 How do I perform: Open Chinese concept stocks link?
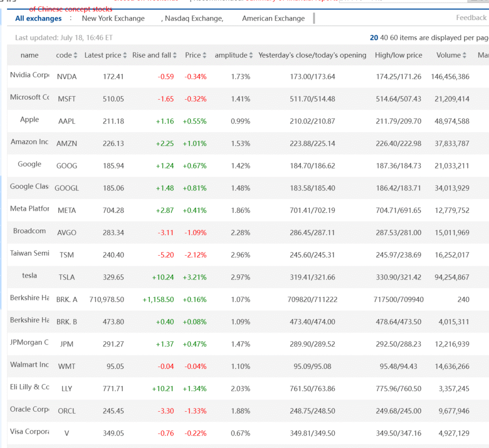pos(71,9)
